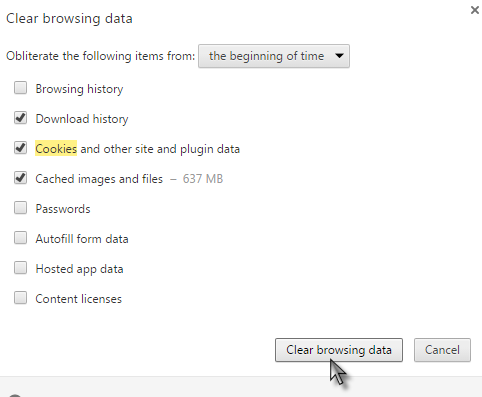Click the 'Clear browsing data' dialog title
The height and width of the screenshot is (397, 482).
[69, 18]
